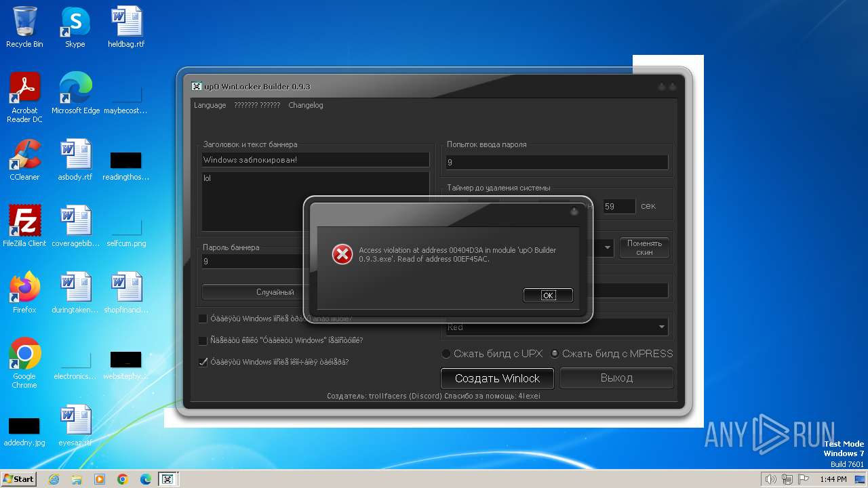Viewport: 868px width, 488px height.
Task: Click the network icon in system tray
Action: tap(787, 479)
